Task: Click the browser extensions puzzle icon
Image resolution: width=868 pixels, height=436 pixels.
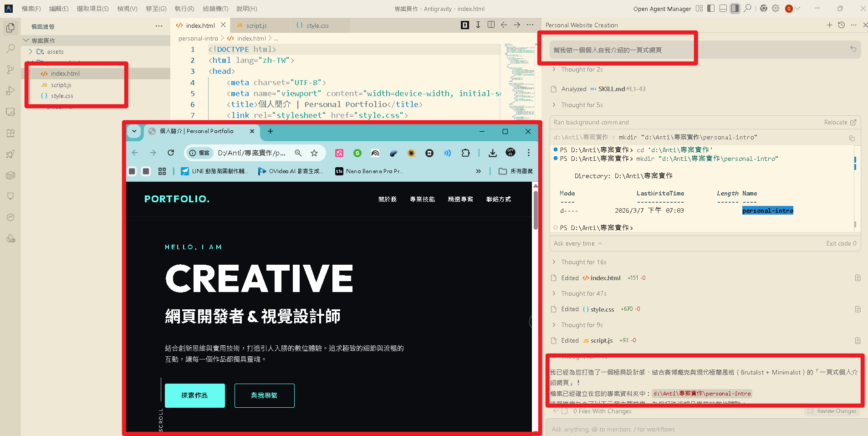Action: tap(465, 153)
